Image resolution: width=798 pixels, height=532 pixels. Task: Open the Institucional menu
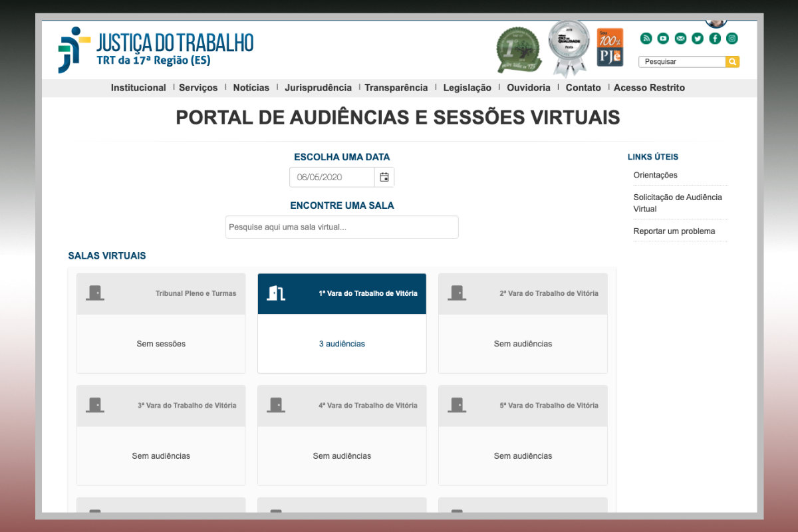coord(138,88)
